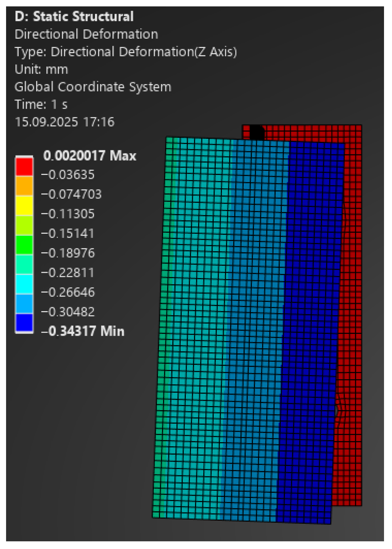Viewport: 392px width, 549px height.
Task: Select the −0.074703 legend label
Action: click(71, 194)
